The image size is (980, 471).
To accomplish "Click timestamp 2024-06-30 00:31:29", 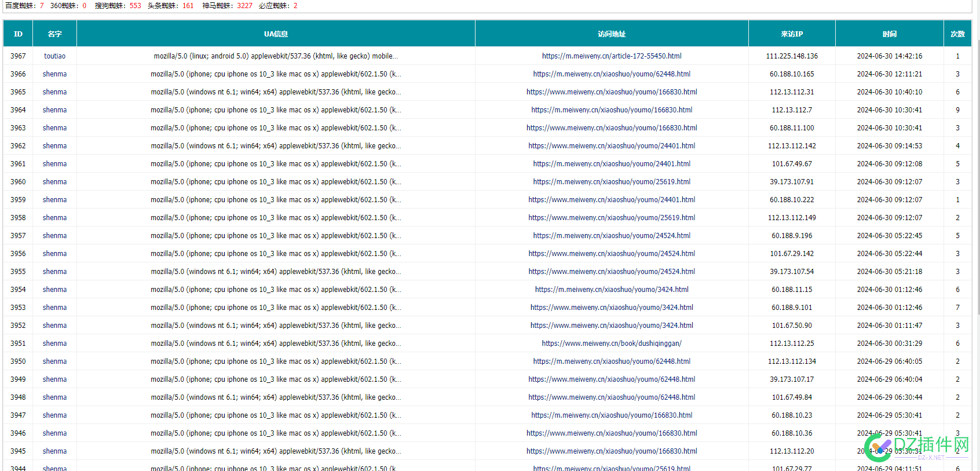I will click(x=890, y=344).
